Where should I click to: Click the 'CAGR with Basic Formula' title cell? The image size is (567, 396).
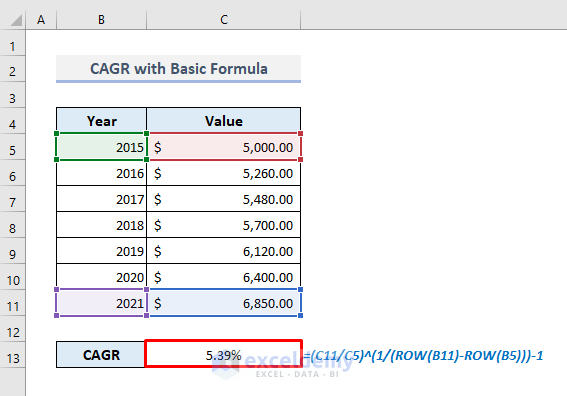179,69
